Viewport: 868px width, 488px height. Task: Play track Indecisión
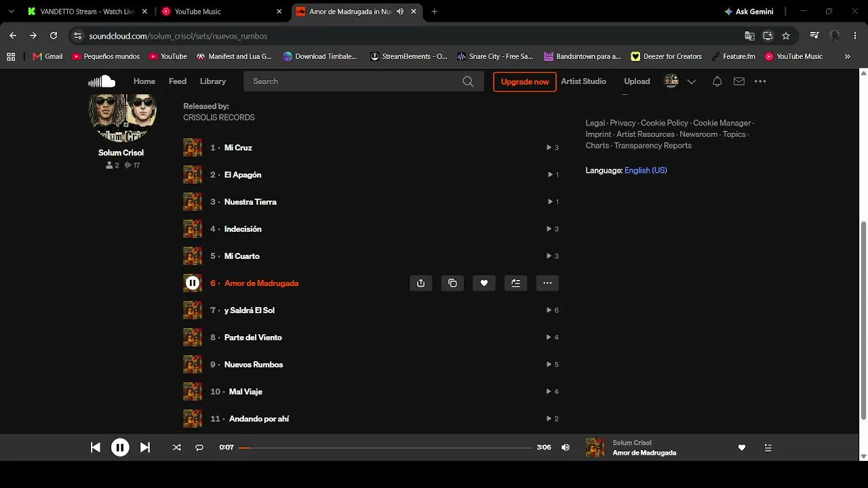(x=243, y=229)
